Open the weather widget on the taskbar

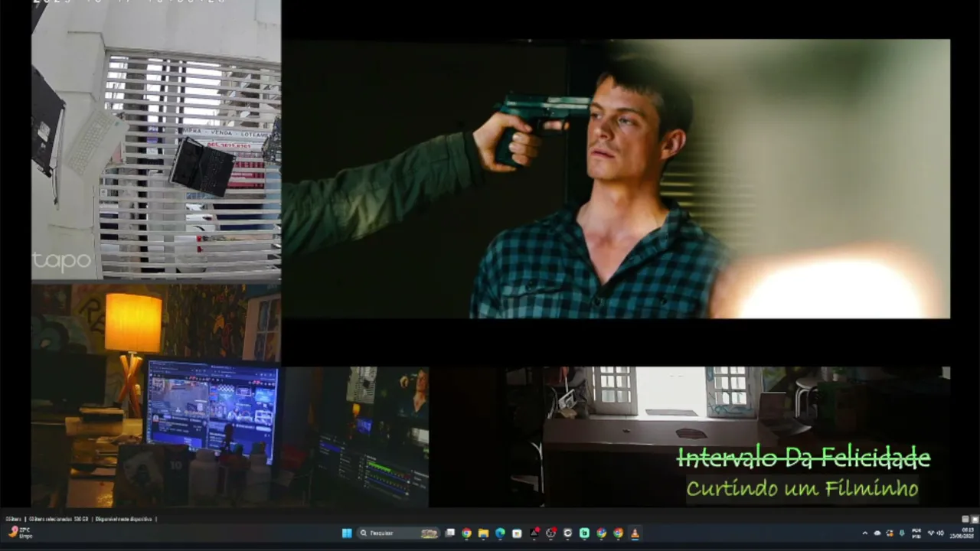tap(19, 533)
